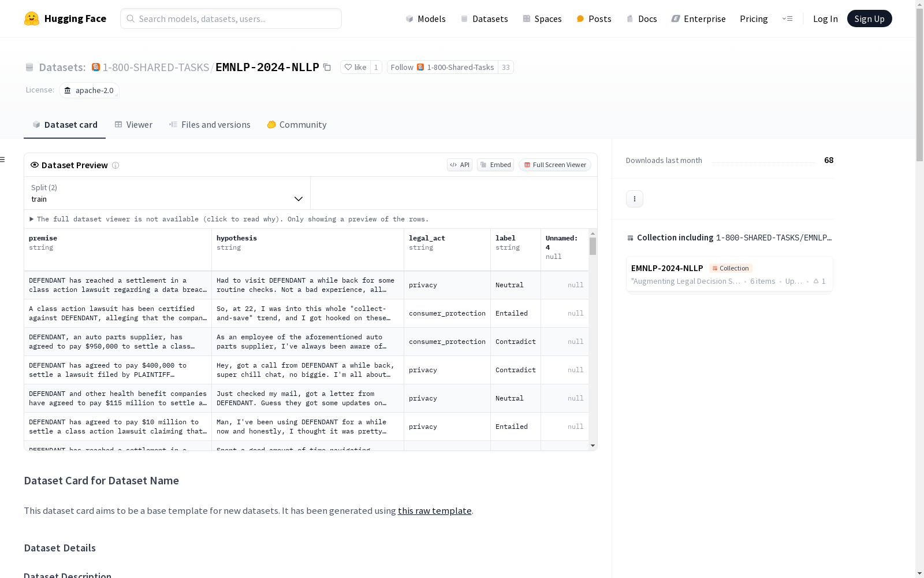The image size is (924, 578).
Task: Click the table scroll down arrow
Action: [593, 446]
